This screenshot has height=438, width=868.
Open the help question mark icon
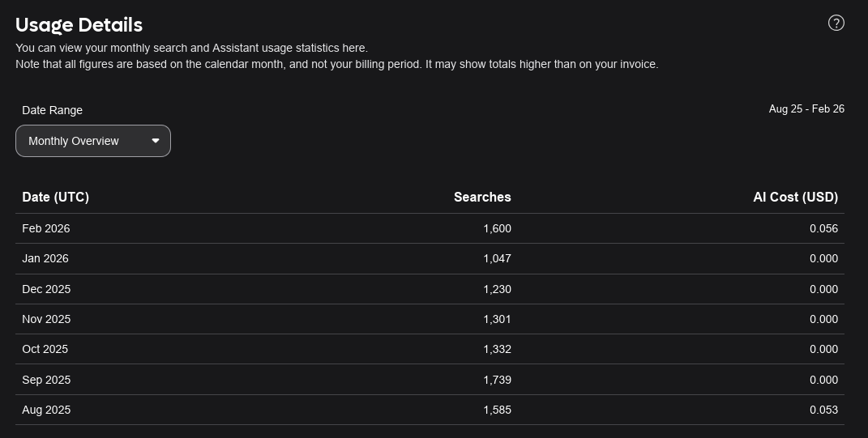[x=836, y=23]
